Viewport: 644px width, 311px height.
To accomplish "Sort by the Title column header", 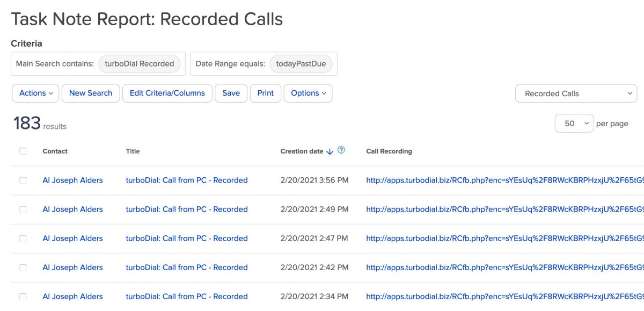I will pyautogui.click(x=133, y=151).
